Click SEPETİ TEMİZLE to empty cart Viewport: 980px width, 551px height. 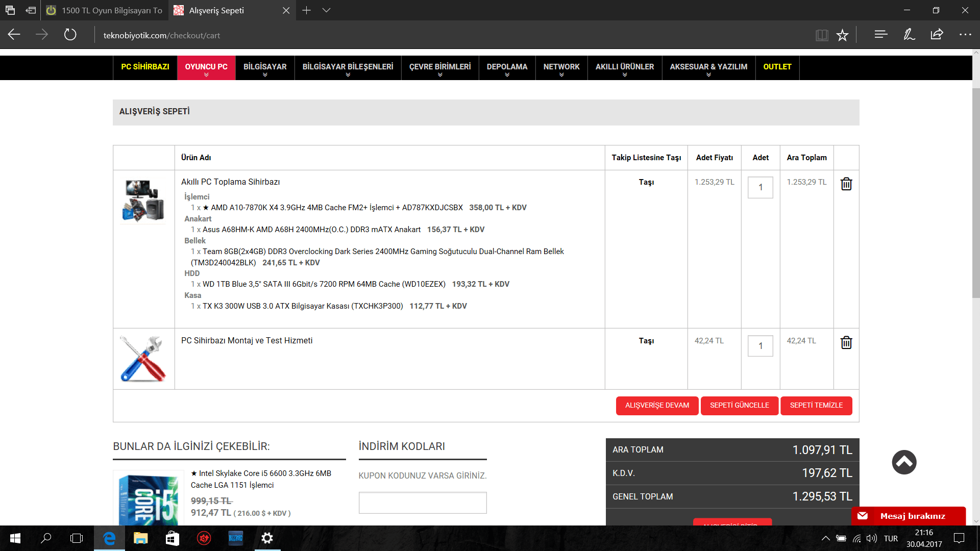tap(816, 406)
